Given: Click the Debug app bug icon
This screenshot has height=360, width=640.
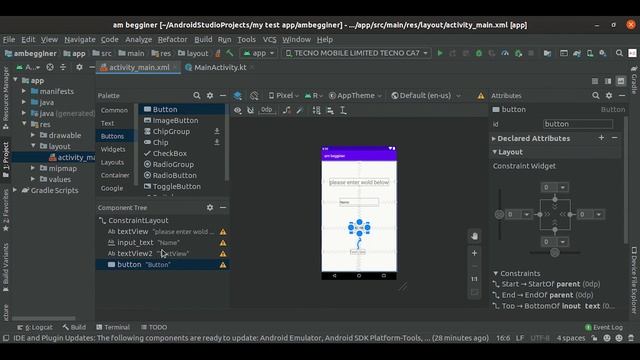Looking at the screenshot, I should (479, 53).
